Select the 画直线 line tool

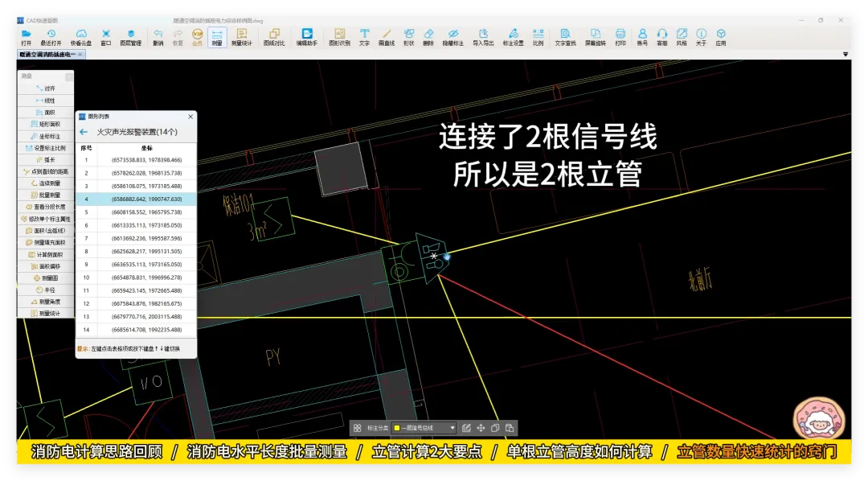(387, 37)
